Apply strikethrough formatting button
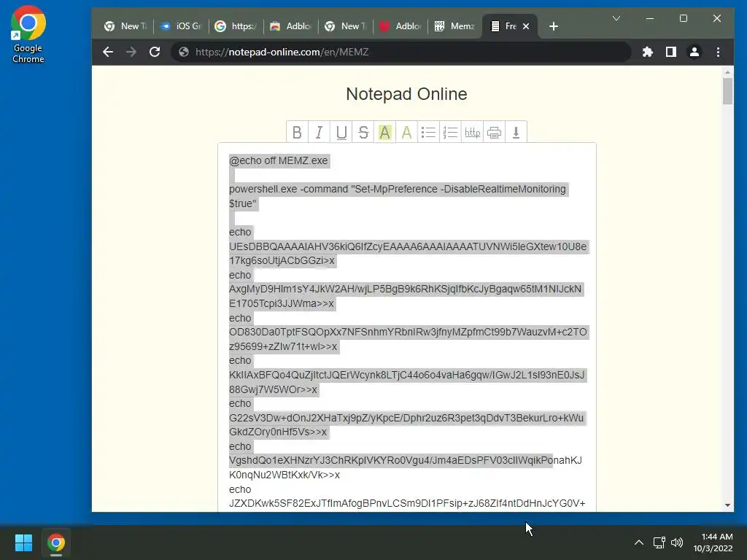The height and width of the screenshot is (560, 747). point(363,132)
